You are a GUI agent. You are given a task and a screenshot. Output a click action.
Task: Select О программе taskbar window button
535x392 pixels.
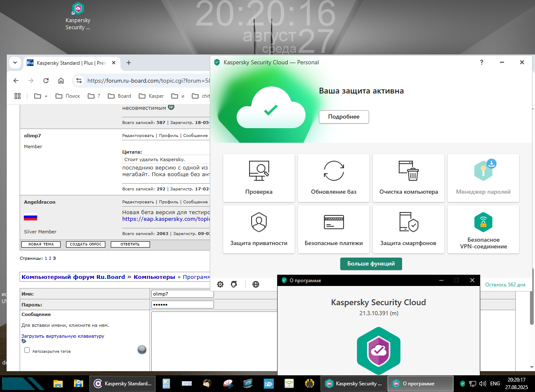(x=420, y=383)
